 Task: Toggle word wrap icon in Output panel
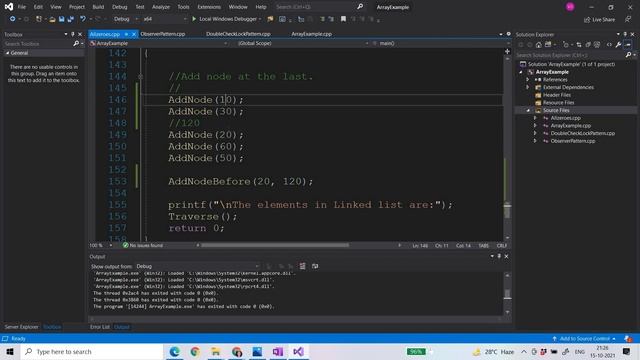click(x=315, y=266)
